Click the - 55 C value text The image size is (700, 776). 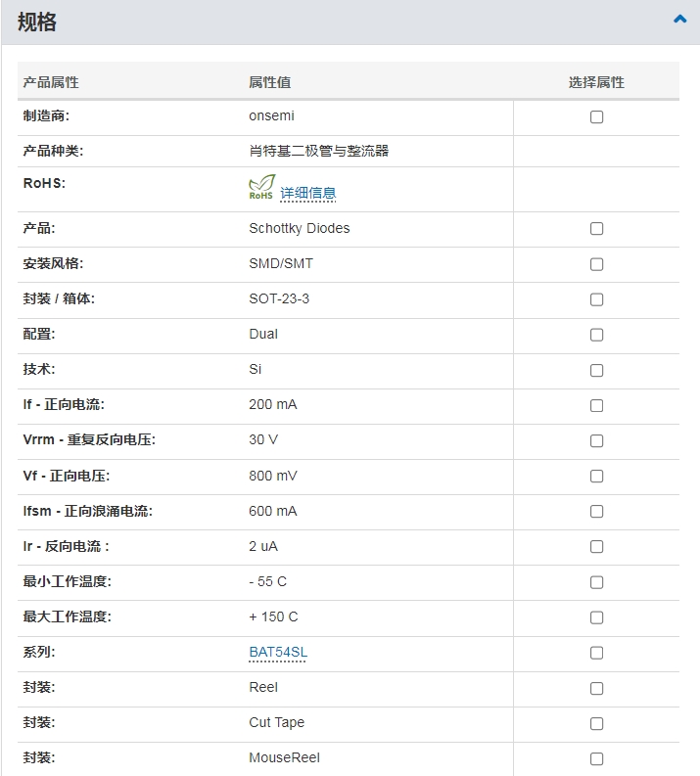(x=268, y=581)
